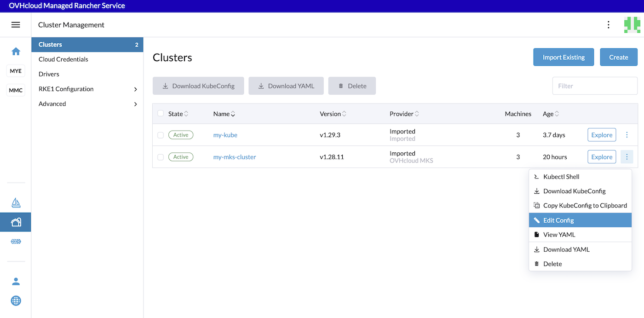
Task: Check the my-mks-cluster row checkbox
Action: (161, 156)
